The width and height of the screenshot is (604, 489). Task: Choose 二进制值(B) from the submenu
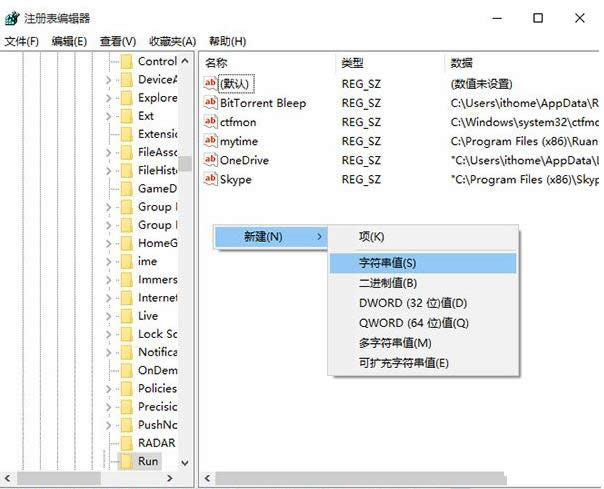click(x=423, y=283)
